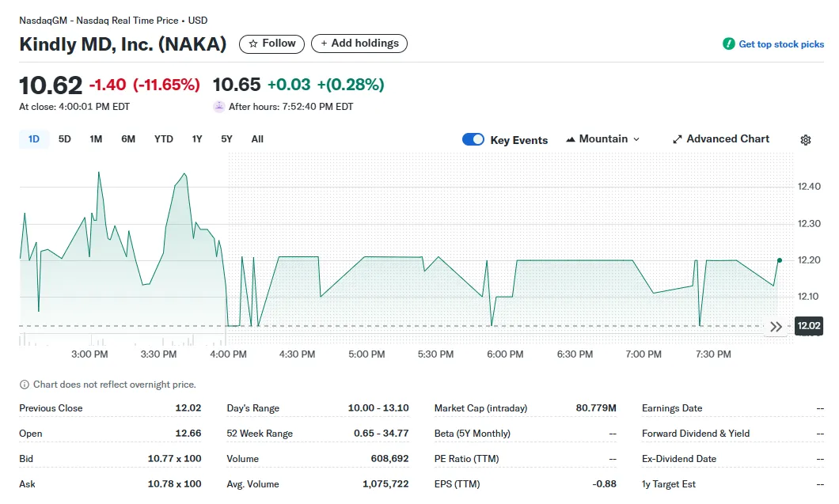The image size is (839, 504).
Task: Switch to the 5D time range
Action: click(x=65, y=139)
